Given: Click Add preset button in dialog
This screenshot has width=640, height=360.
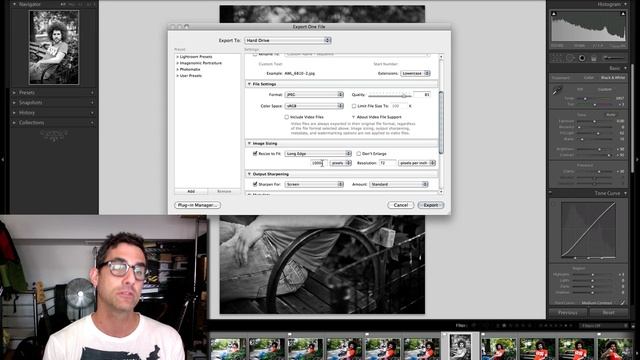Looking at the screenshot, I should pyautogui.click(x=191, y=191).
